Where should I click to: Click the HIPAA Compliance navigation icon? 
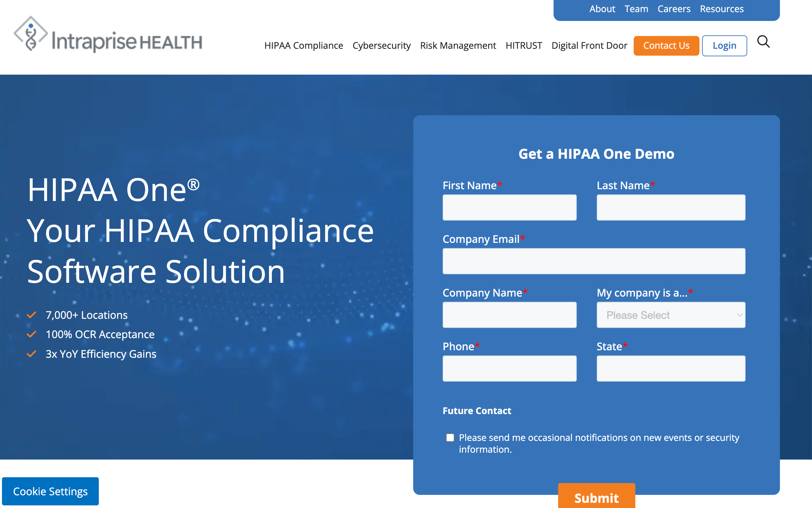(304, 45)
